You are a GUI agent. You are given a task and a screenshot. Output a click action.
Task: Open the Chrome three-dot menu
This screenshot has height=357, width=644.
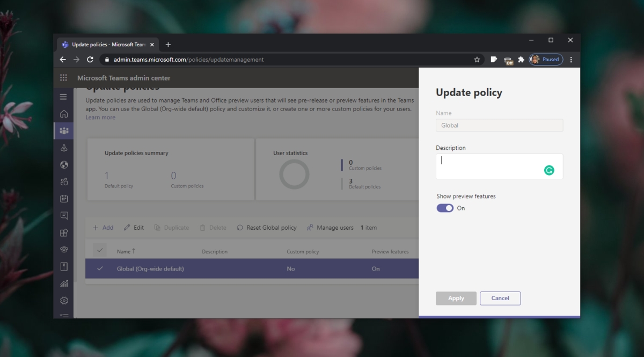[571, 60]
